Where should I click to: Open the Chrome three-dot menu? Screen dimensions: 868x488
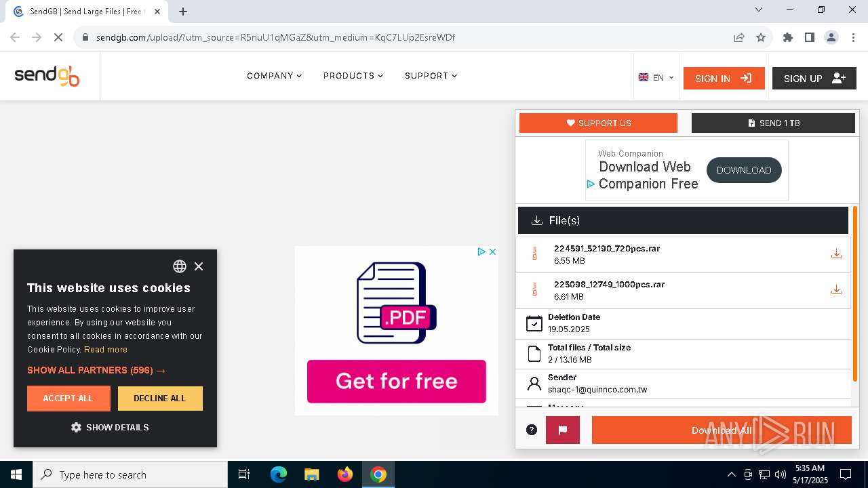pyautogui.click(x=853, y=37)
